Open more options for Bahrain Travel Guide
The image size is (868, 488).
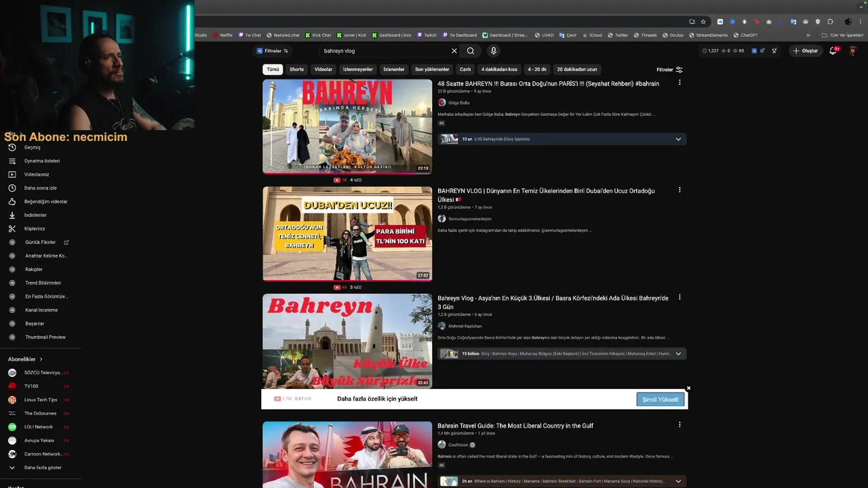click(x=679, y=424)
